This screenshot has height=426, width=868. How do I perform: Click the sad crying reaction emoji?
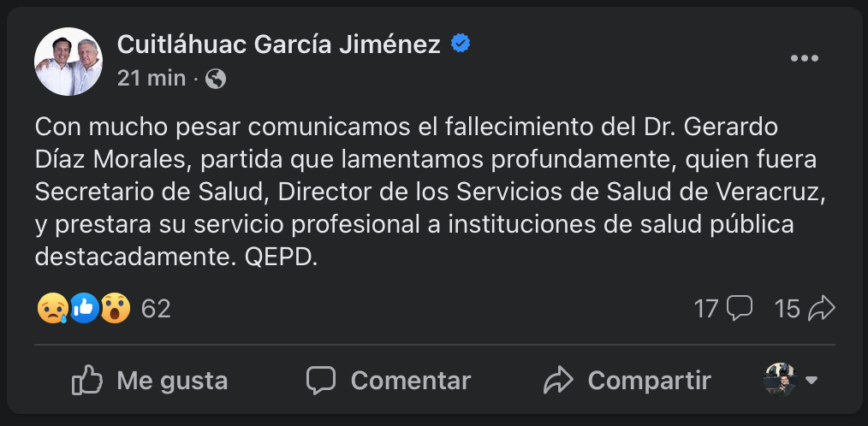tap(53, 308)
